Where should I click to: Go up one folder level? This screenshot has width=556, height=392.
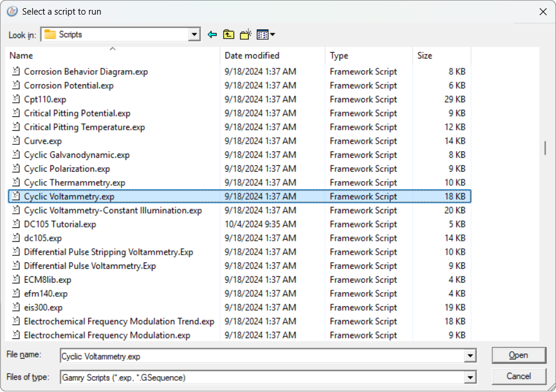[229, 34]
